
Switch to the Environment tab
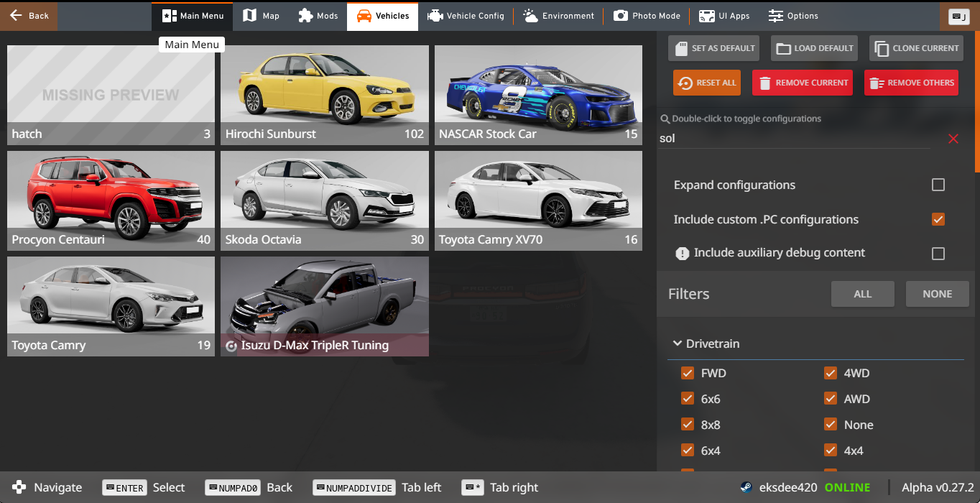click(559, 15)
